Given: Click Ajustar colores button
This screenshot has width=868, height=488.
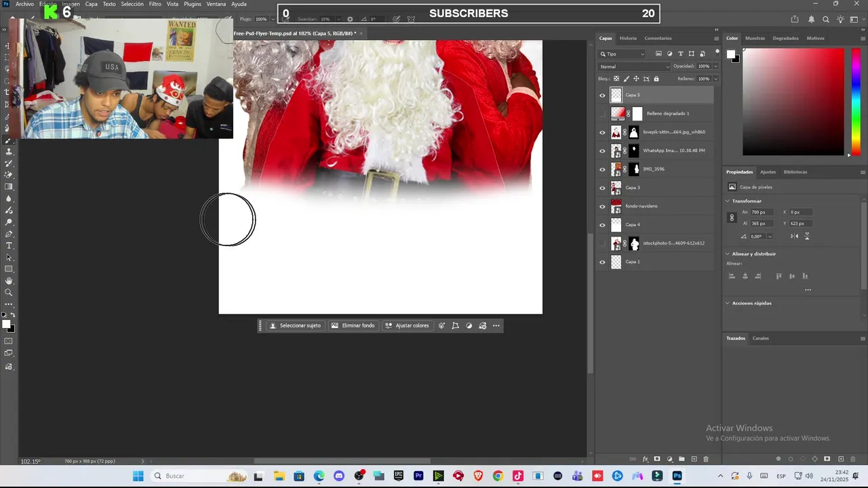Looking at the screenshot, I should [407, 326].
